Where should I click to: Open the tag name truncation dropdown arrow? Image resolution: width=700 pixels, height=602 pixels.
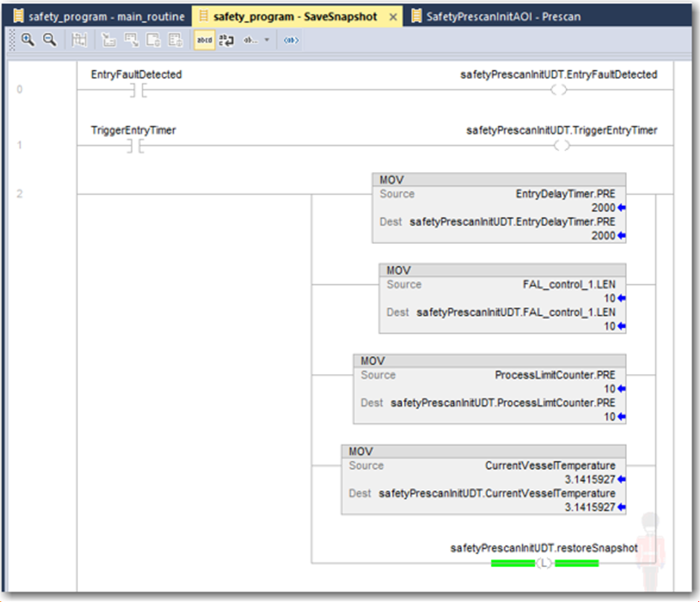(x=266, y=40)
